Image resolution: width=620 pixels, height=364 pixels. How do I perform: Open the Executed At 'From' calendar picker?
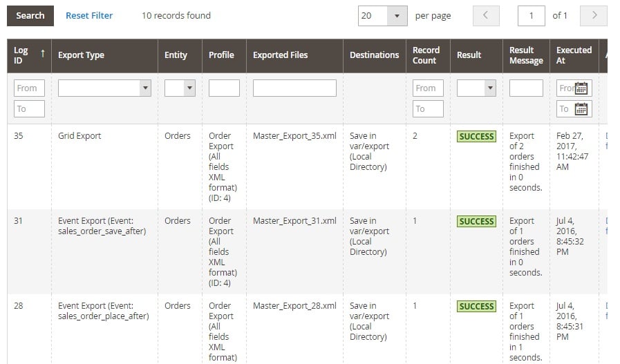pyautogui.click(x=581, y=88)
